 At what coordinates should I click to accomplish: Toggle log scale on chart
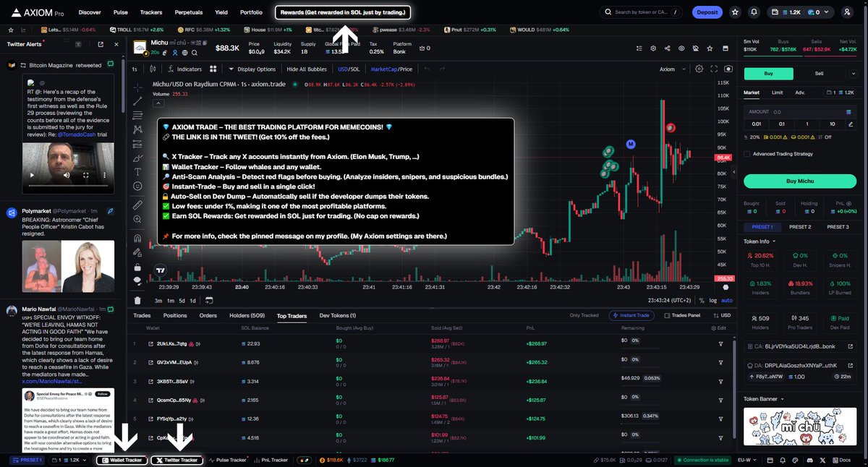pyautogui.click(x=713, y=300)
